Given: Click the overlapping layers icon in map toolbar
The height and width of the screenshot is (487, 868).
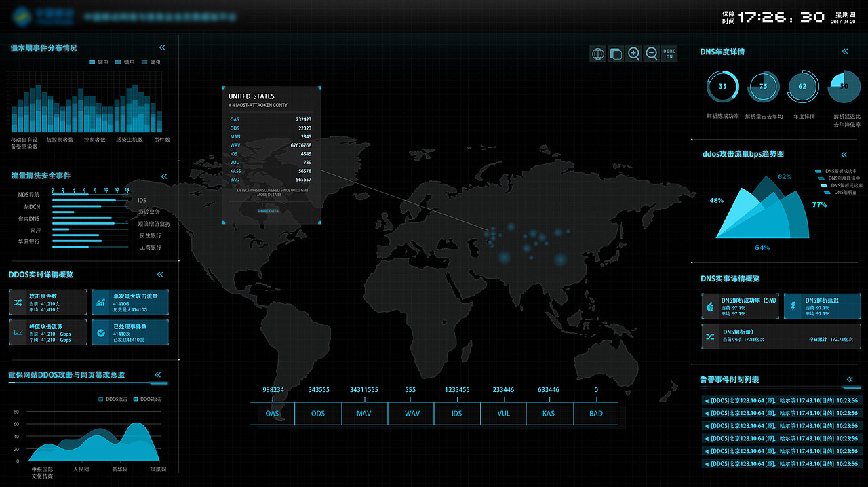Looking at the screenshot, I should point(616,54).
